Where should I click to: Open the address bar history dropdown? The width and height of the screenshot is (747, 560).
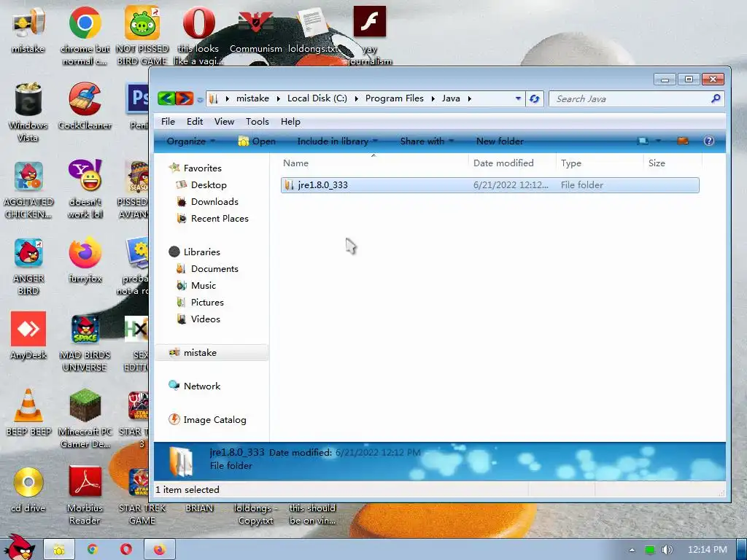518,98
